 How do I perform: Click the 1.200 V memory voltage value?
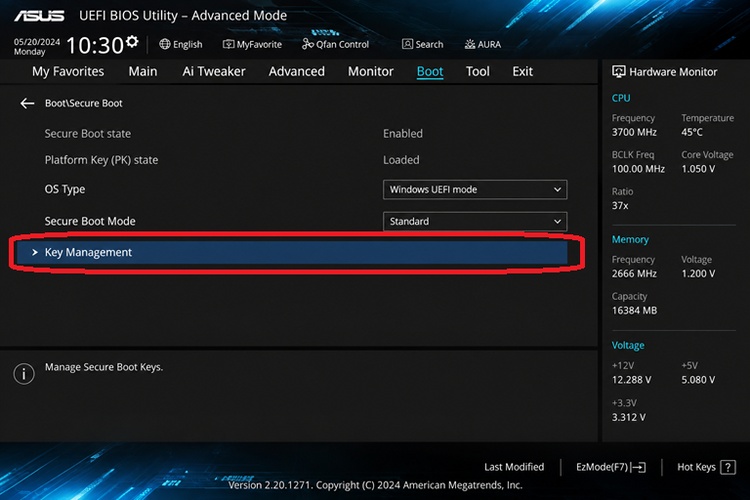[698, 274]
